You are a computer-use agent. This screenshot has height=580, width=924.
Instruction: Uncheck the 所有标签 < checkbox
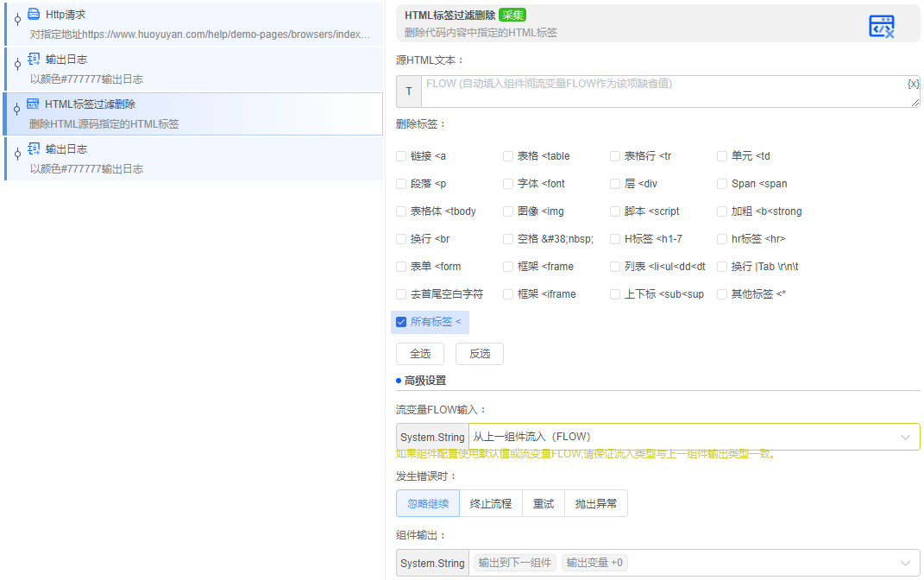click(x=400, y=321)
